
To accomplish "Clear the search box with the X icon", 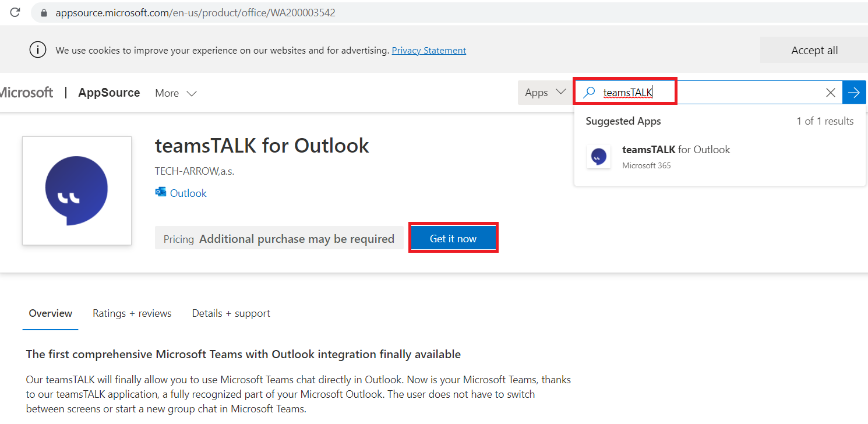I will (831, 92).
